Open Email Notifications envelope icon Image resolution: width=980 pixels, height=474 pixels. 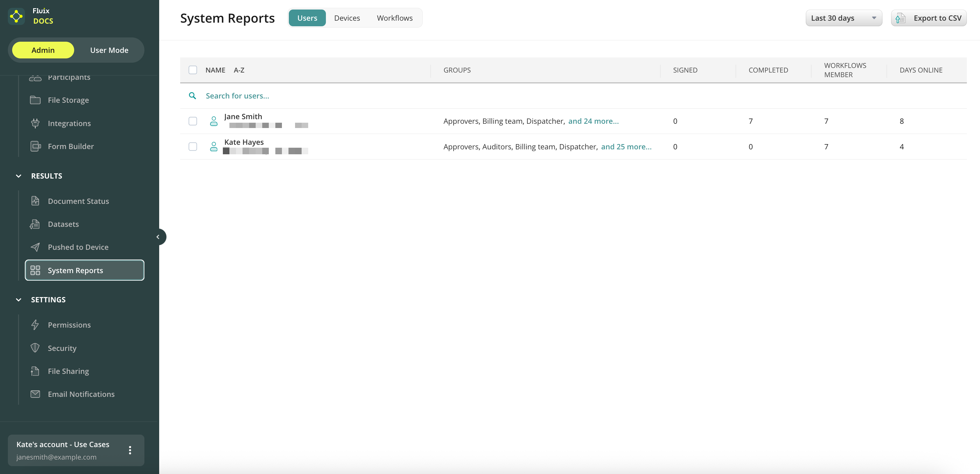point(35,394)
